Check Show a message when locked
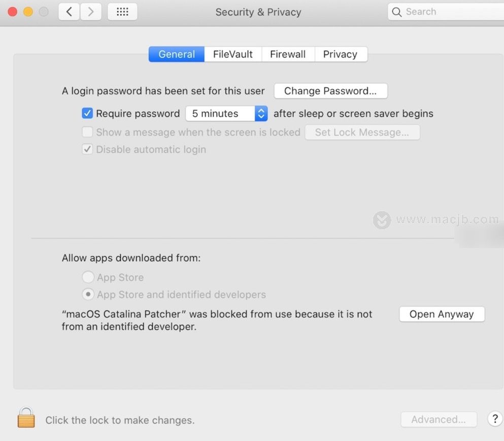504x441 pixels. (87, 132)
